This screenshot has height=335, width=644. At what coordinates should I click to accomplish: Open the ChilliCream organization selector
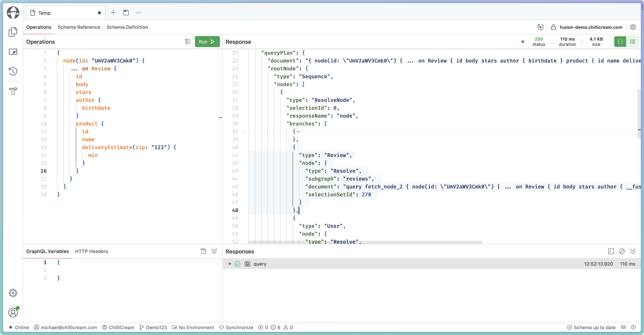tap(118, 327)
